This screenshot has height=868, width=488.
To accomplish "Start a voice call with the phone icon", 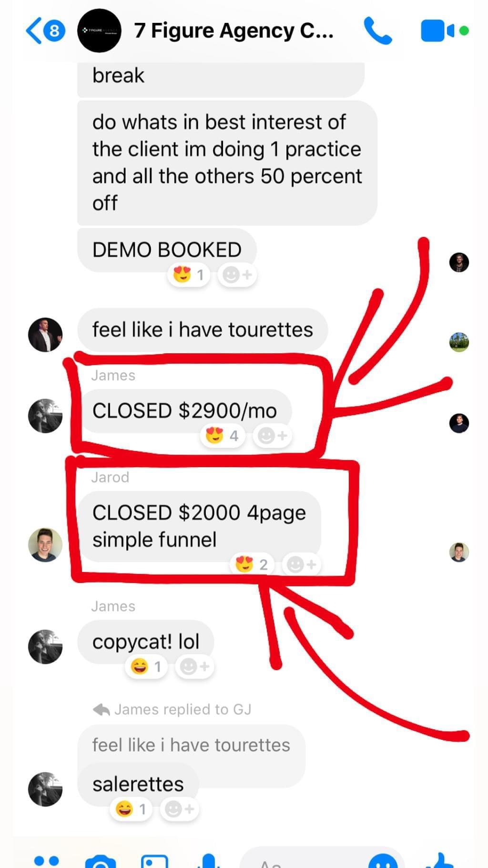I will 377,31.
